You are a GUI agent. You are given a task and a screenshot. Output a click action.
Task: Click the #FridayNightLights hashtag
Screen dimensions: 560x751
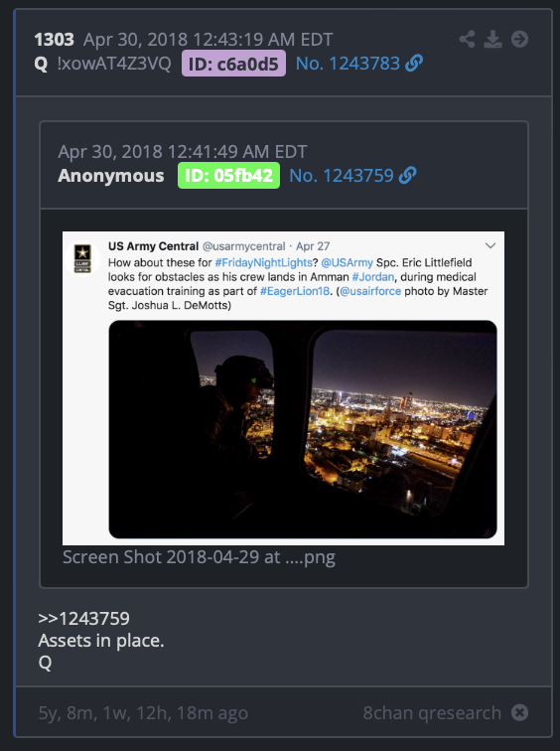click(264, 262)
